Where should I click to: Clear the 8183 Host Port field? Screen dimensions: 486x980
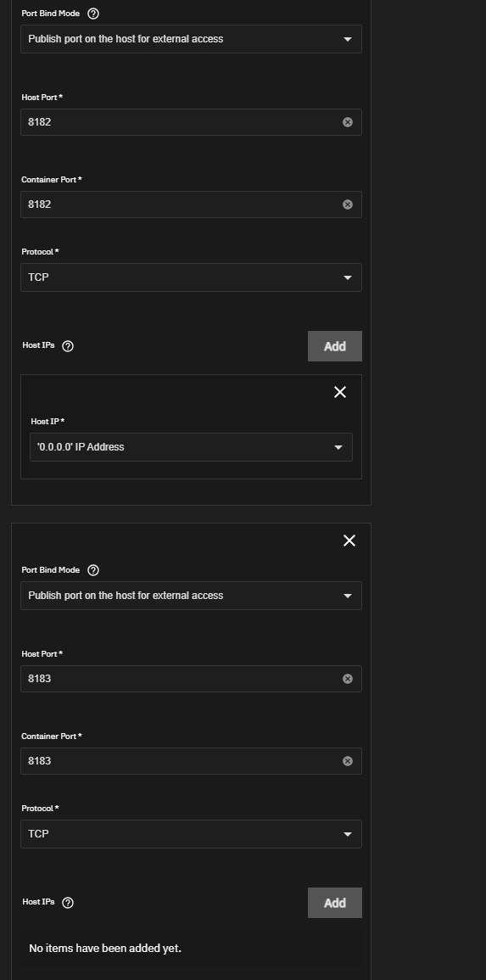(x=348, y=679)
